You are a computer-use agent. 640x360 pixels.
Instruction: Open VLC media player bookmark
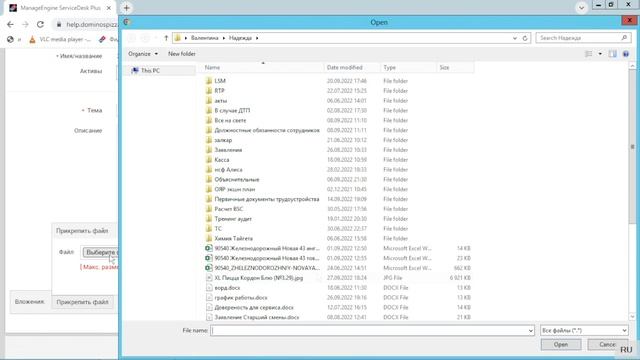[x=60, y=39]
